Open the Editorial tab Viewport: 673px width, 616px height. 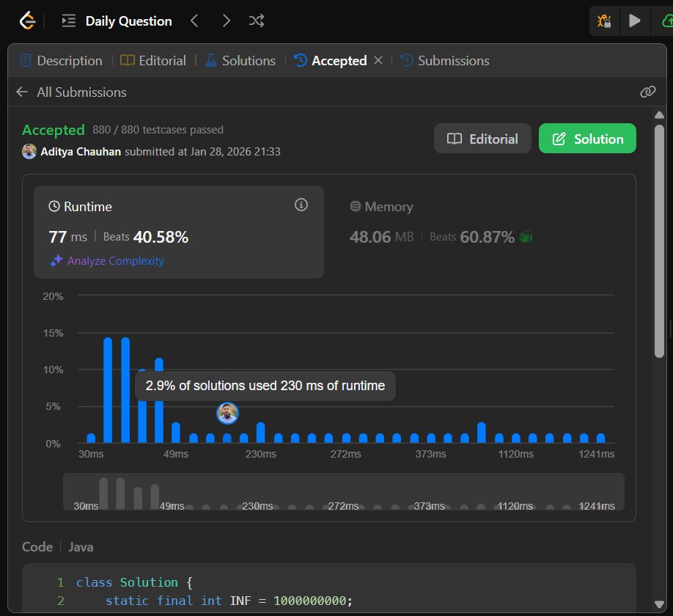(153, 61)
